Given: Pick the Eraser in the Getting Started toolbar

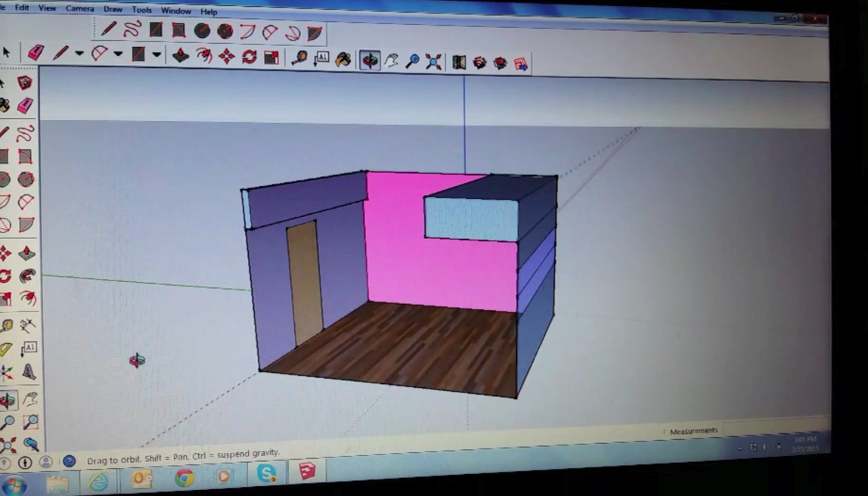Looking at the screenshot, I should click(36, 53).
